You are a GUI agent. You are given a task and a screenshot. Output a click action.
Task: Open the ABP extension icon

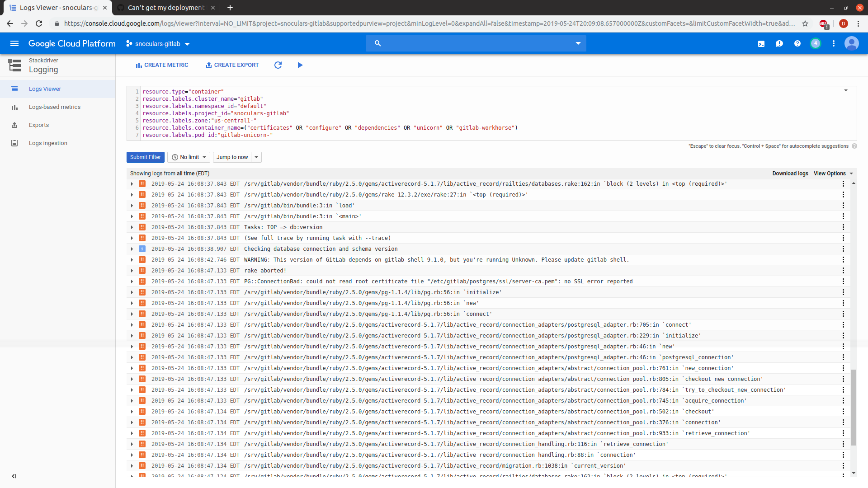coord(824,24)
